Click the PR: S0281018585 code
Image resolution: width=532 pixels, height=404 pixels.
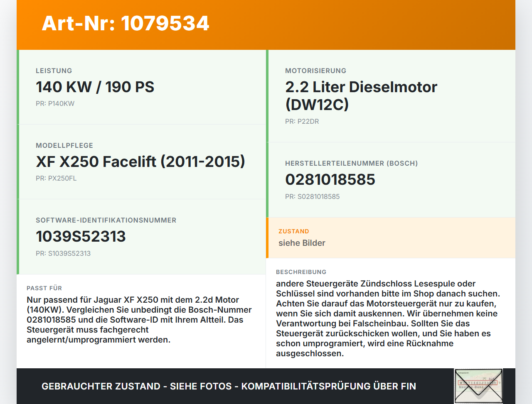pyautogui.click(x=312, y=196)
